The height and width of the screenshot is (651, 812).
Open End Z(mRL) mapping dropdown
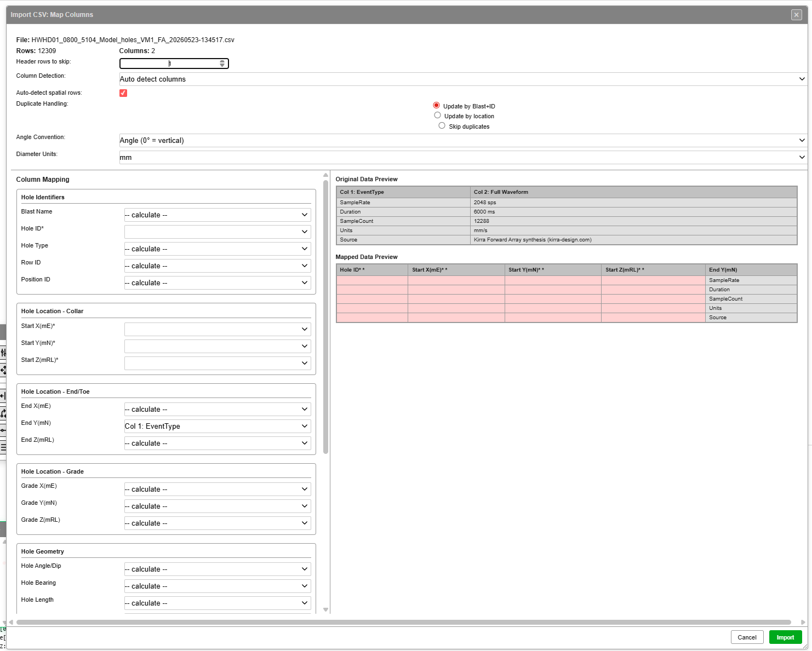pyautogui.click(x=218, y=443)
